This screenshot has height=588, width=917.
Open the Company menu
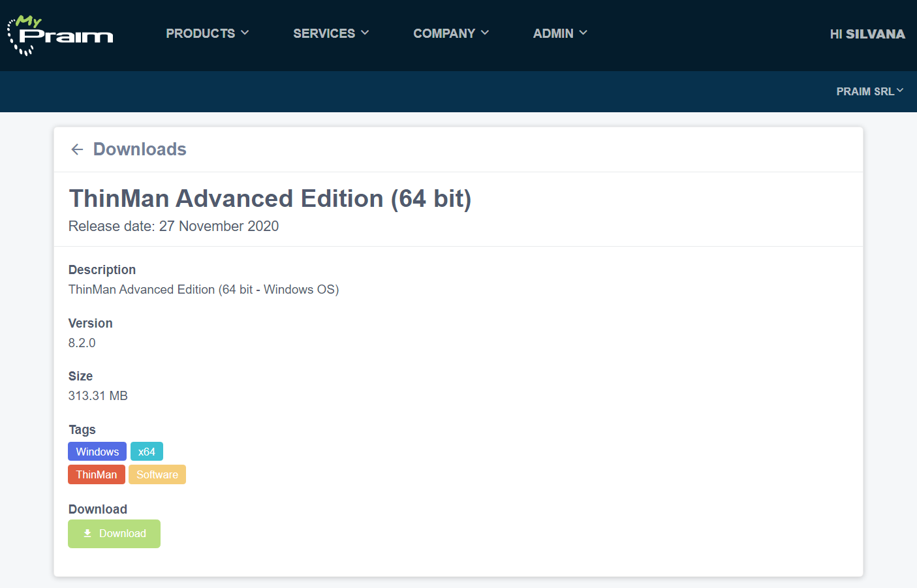click(x=451, y=33)
